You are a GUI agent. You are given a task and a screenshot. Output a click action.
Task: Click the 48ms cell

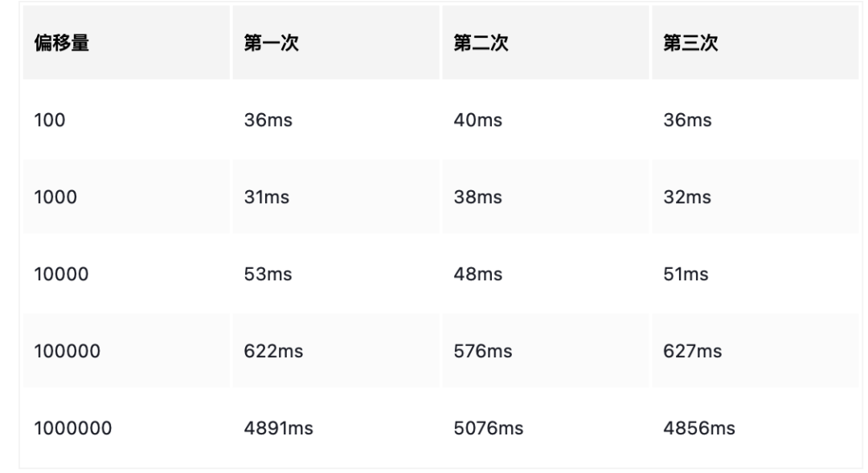click(x=546, y=274)
